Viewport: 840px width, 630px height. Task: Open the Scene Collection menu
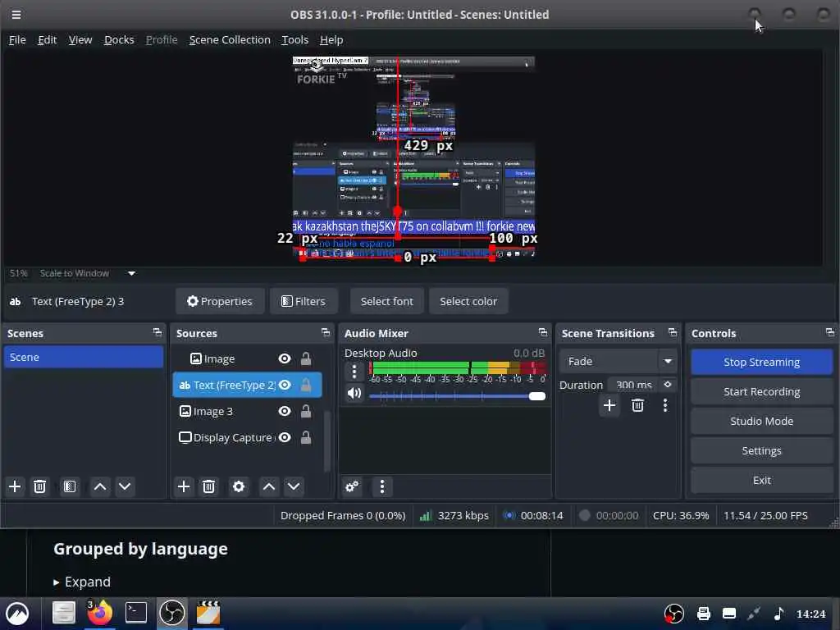pos(230,39)
